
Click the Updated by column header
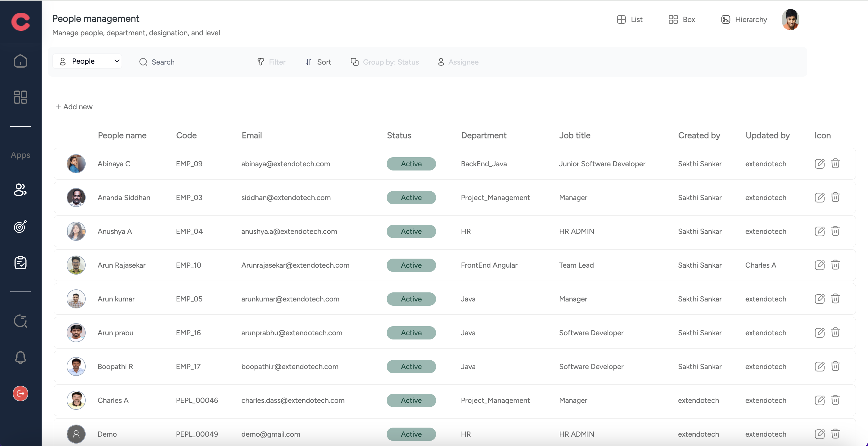pyautogui.click(x=768, y=135)
